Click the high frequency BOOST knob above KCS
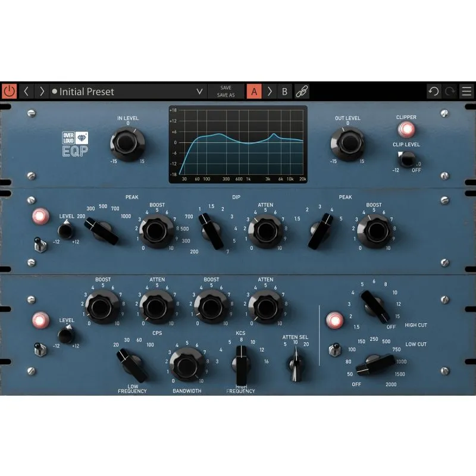 [211, 307]
